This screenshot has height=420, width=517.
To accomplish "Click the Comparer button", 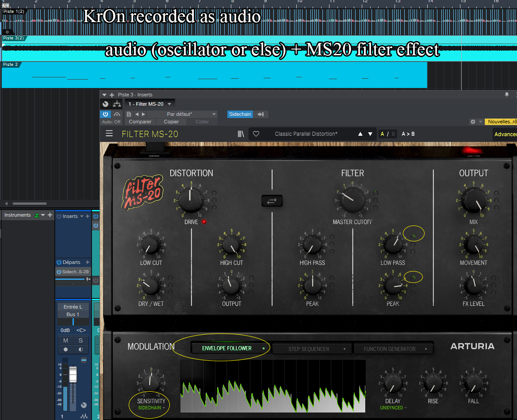I will tap(140, 122).
